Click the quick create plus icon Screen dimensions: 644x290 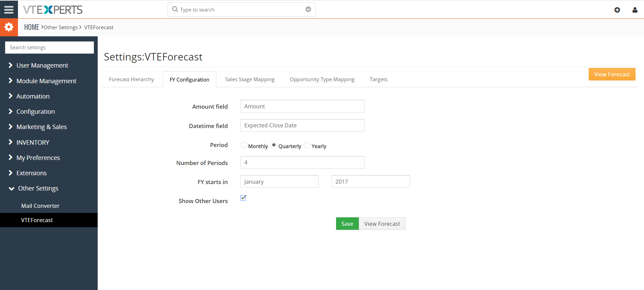pyautogui.click(x=617, y=10)
